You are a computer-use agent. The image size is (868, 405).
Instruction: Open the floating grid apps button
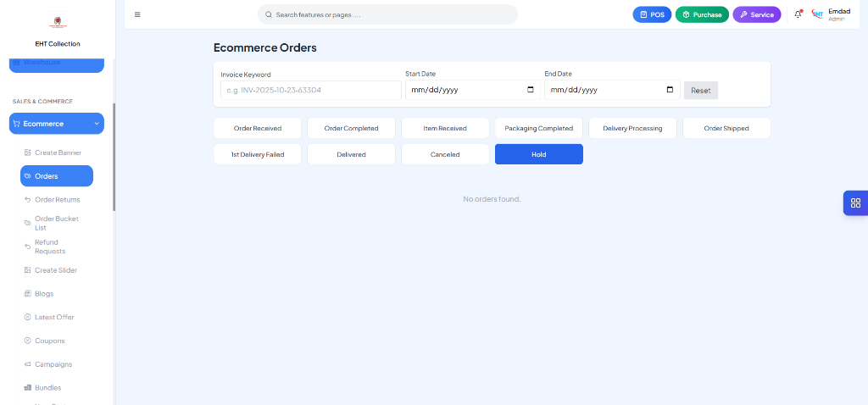click(x=855, y=202)
